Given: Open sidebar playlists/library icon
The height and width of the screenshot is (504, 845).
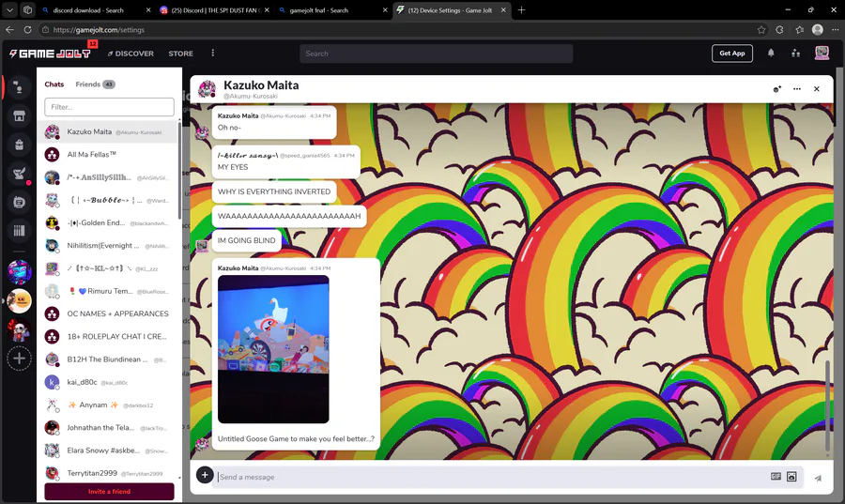Looking at the screenshot, I should 19,231.
